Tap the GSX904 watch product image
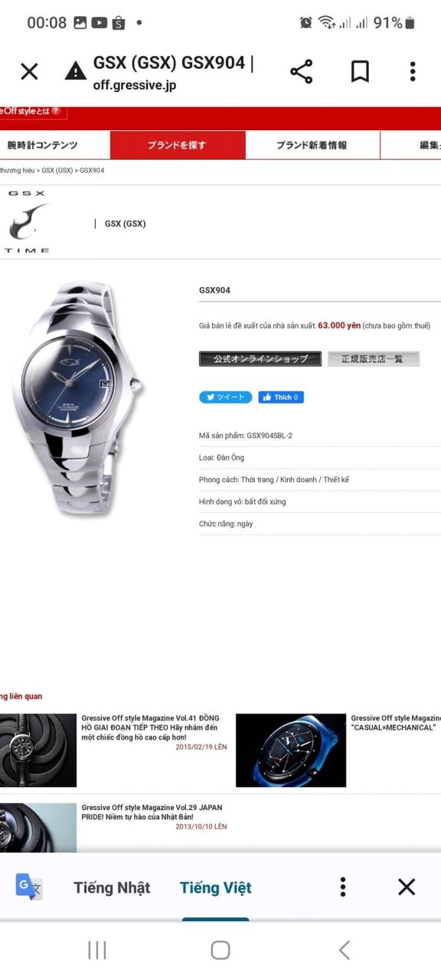441x980 pixels. (x=77, y=397)
